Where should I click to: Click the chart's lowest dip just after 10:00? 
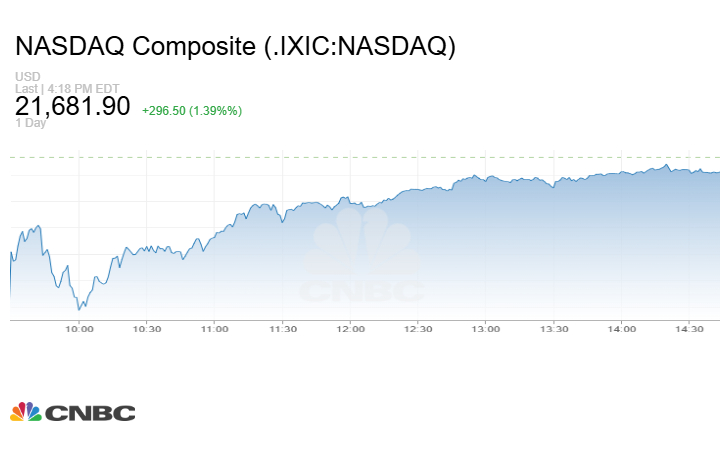point(80,308)
